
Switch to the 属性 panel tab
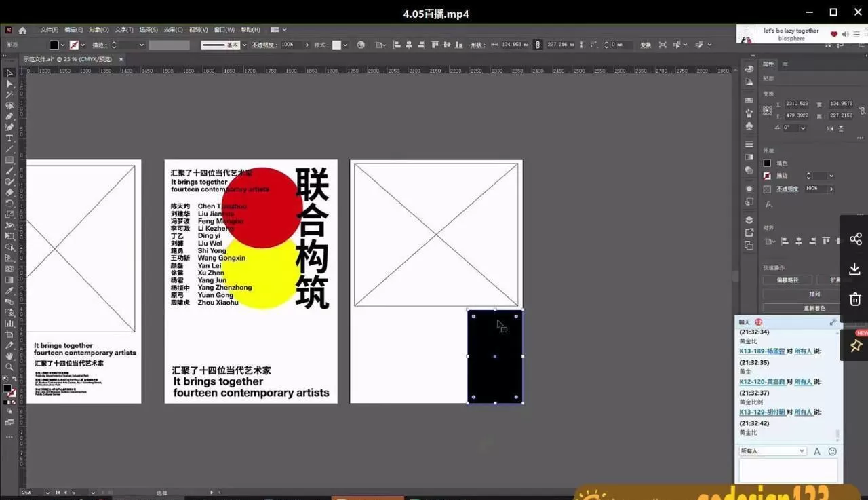pos(768,64)
